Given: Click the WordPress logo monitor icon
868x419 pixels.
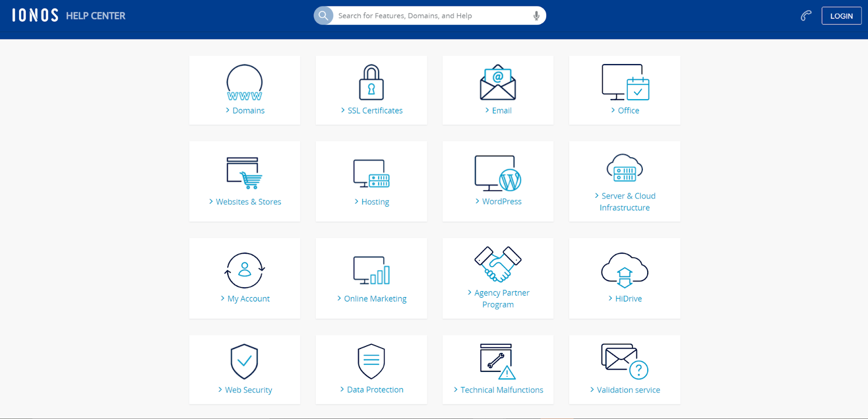Looking at the screenshot, I should coord(498,173).
